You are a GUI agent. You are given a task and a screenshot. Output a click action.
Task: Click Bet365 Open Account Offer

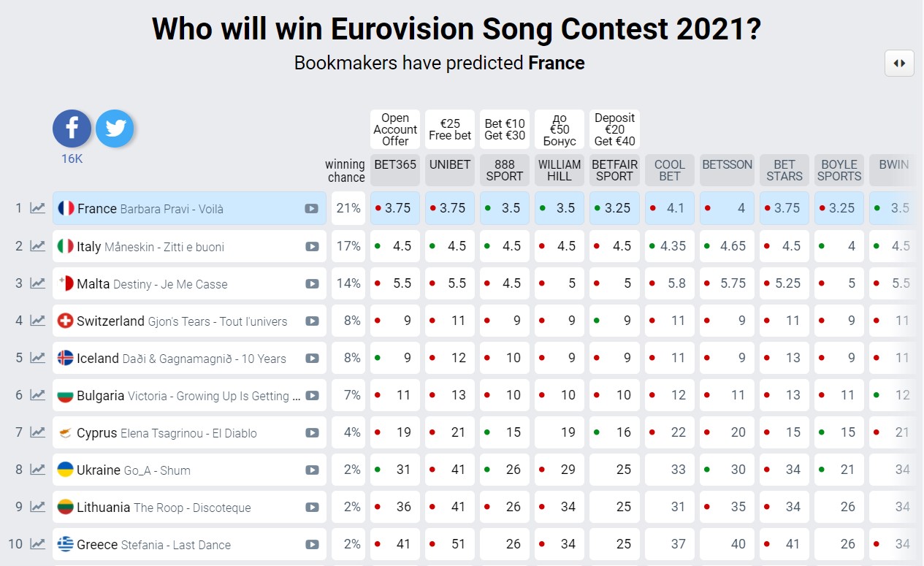(395, 129)
